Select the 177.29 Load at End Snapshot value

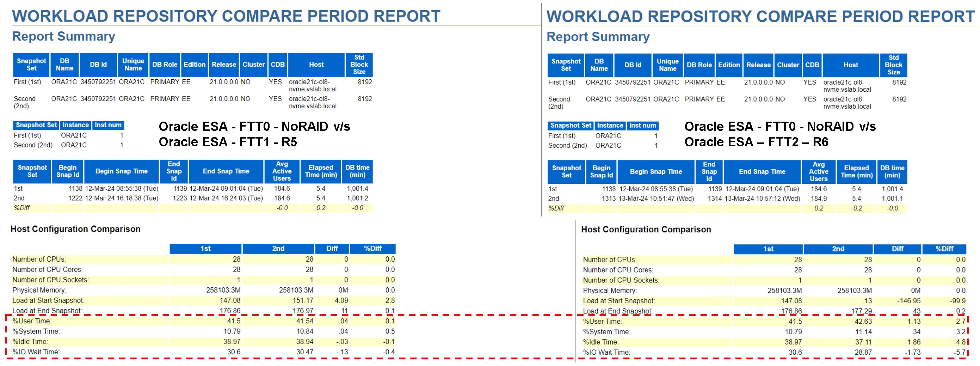(861, 311)
